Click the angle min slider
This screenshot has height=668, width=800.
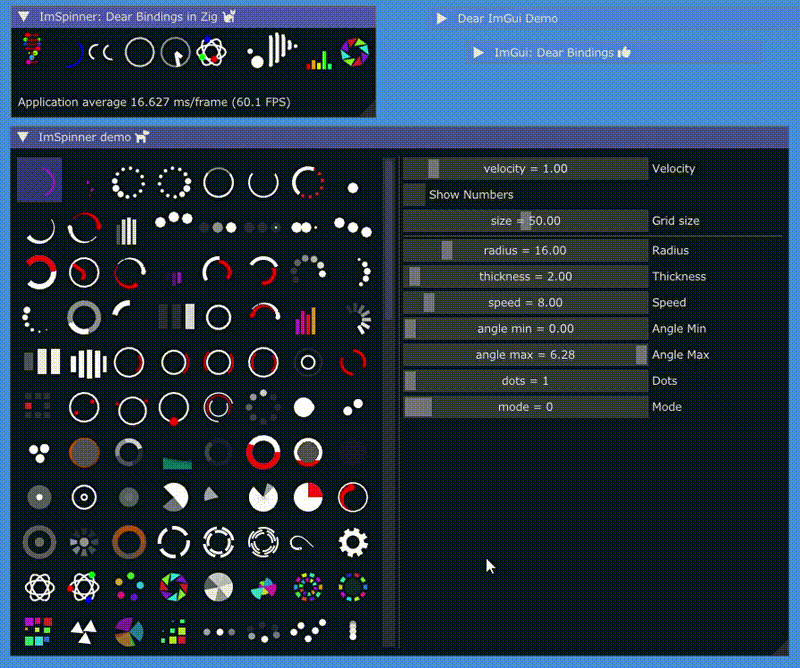pyautogui.click(x=526, y=328)
